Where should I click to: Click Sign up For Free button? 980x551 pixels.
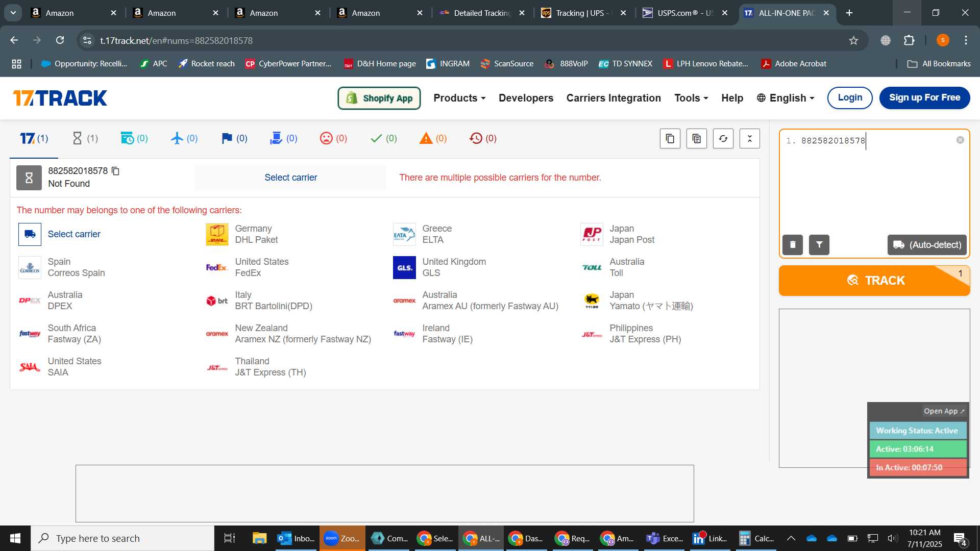pyautogui.click(x=924, y=98)
